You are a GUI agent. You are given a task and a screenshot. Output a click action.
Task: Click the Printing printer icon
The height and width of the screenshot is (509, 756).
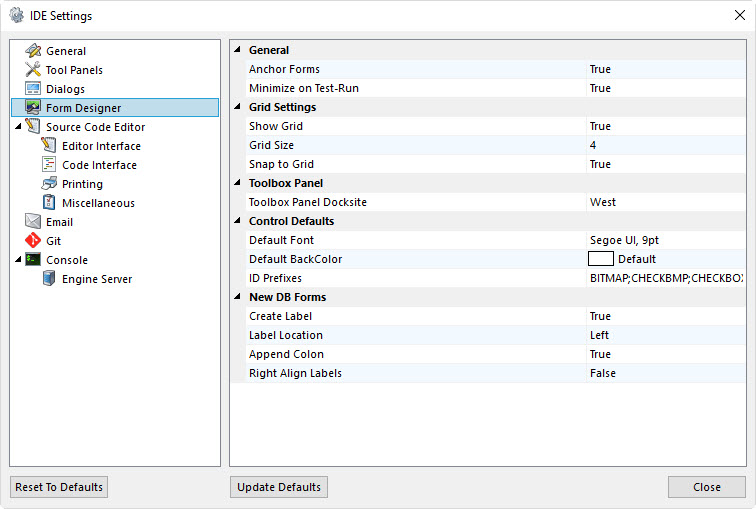coord(49,183)
